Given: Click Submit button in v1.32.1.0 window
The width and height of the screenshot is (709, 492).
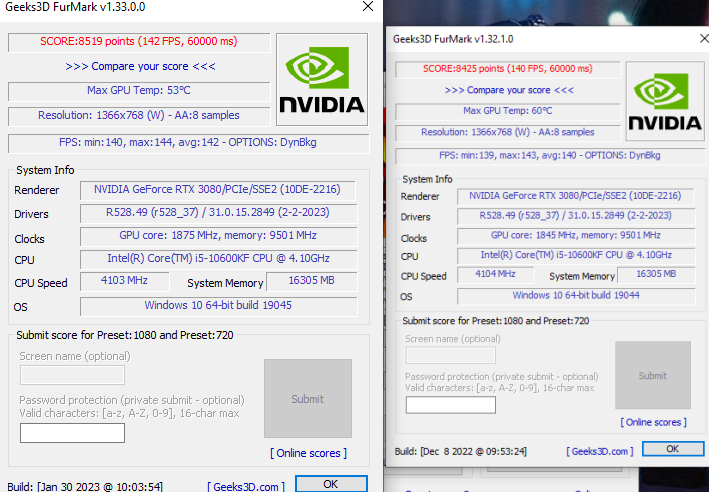Looking at the screenshot, I should pyautogui.click(x=653, y=375).
